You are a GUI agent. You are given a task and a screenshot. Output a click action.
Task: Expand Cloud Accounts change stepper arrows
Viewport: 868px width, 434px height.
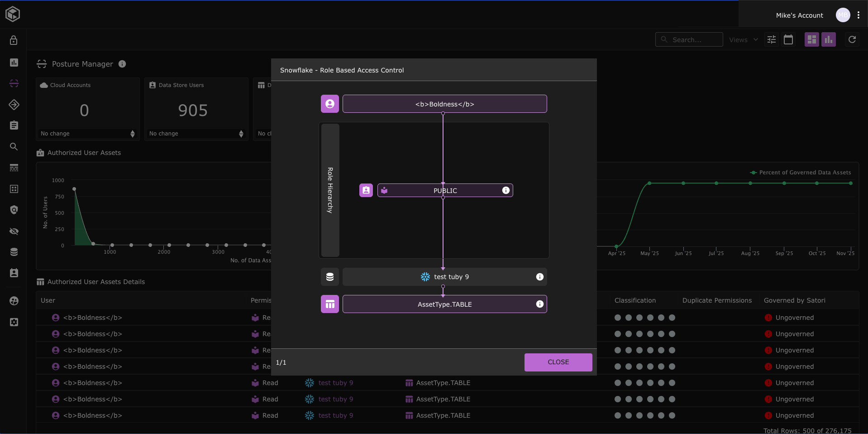point(133,134)
